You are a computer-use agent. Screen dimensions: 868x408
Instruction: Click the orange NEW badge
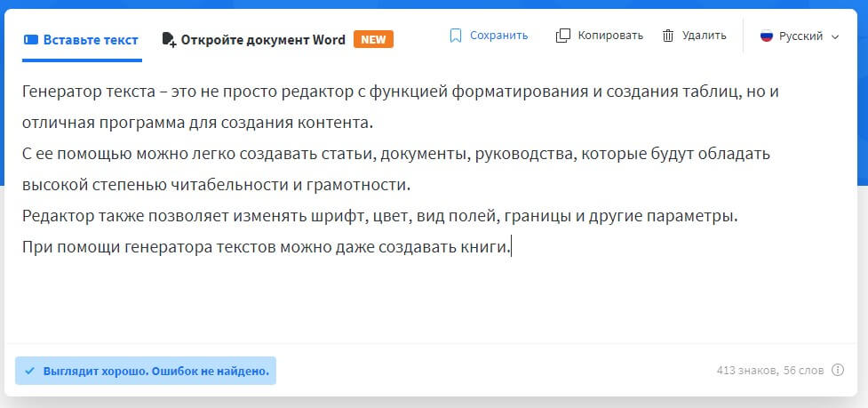pyautogui.click(x=374, y=39)
